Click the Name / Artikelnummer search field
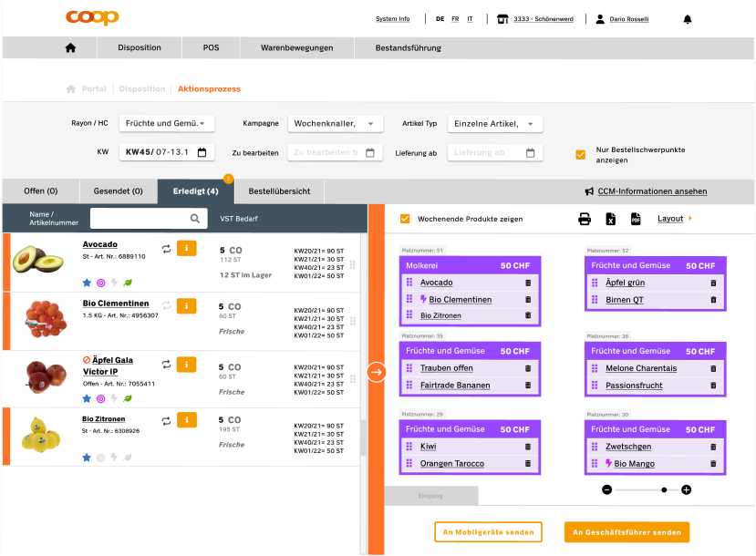The image size is (756, 556). point(149,219)
